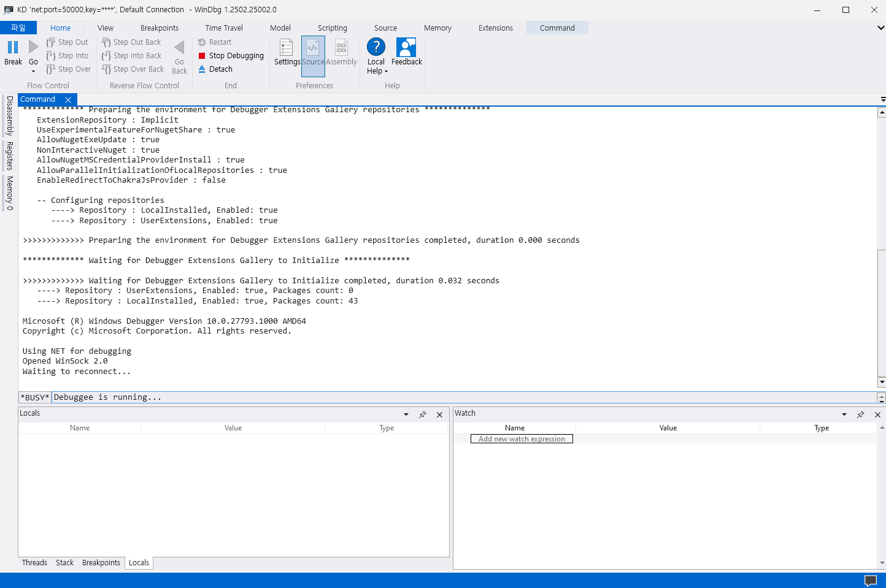Image resolution: width=886 pixels, height=588 pixels.
Task: Click the Go play icon
Action: (33, 47)
